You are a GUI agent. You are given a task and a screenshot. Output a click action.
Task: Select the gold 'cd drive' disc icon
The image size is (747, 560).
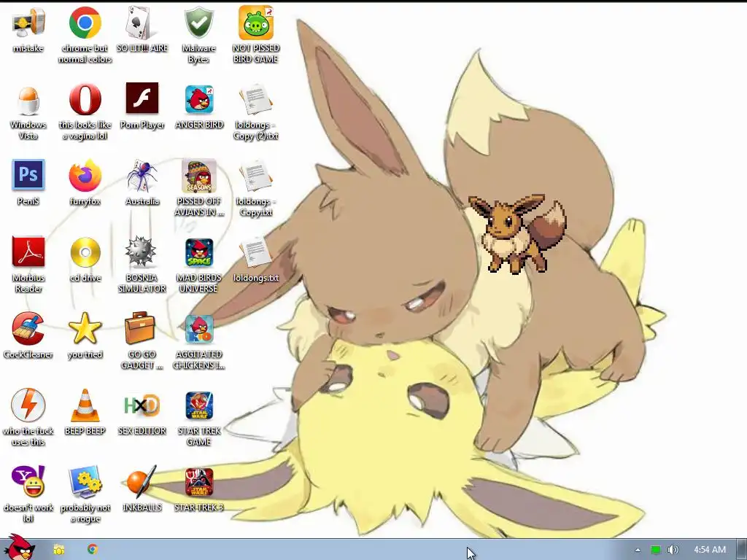[85, 252]
